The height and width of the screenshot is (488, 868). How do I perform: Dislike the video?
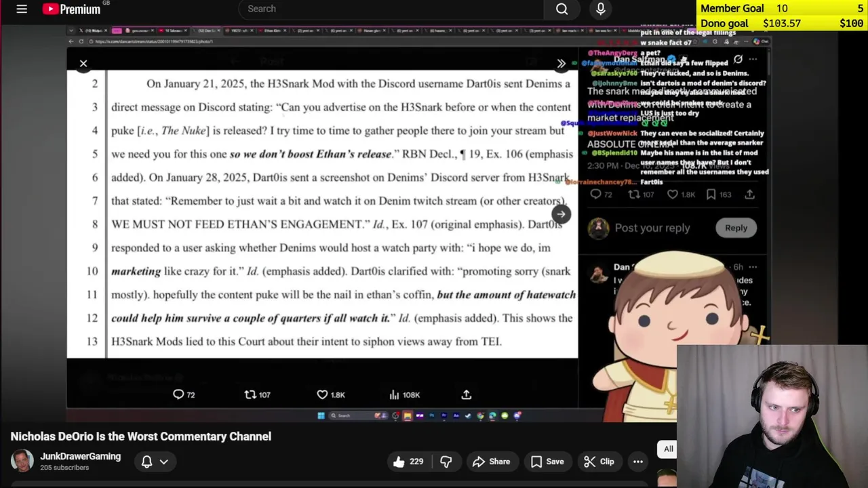coord(446,462)
